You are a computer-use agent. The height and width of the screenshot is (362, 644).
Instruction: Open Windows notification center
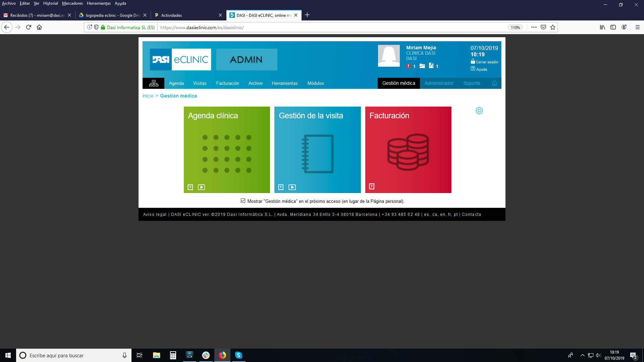tap(633, 355)
